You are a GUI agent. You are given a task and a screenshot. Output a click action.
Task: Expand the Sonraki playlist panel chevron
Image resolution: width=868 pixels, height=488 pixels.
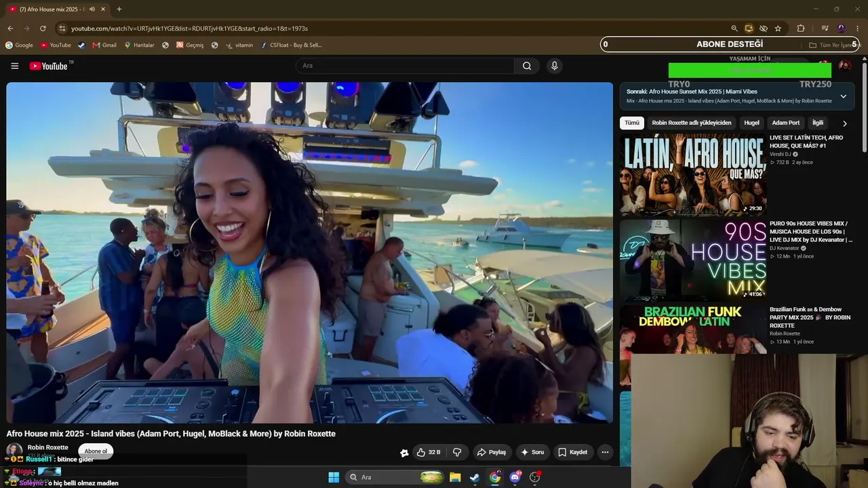[843, 96]
